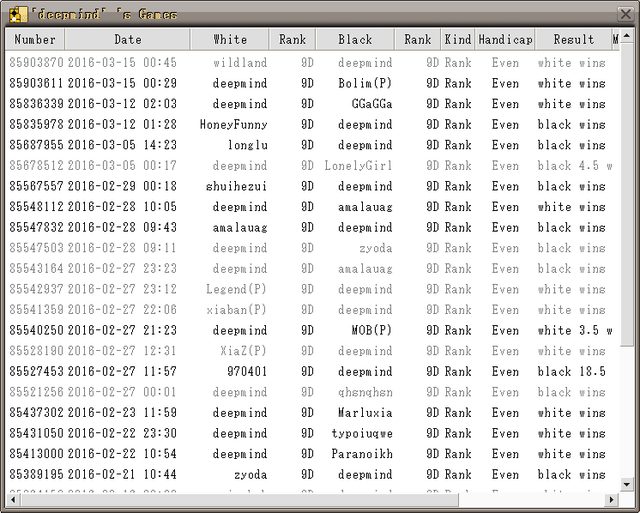Click wildland player name
The height and width of the screenshot is (513, 640).
[240, 62]
